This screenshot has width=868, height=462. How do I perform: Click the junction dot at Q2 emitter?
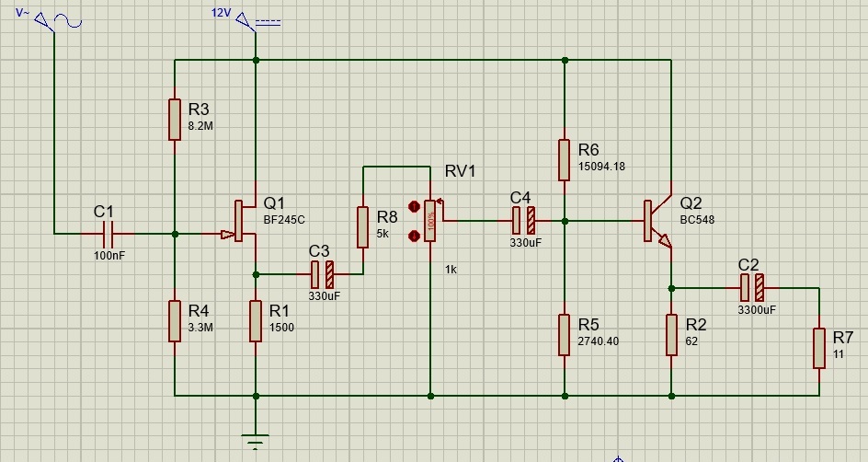point(671,288)
